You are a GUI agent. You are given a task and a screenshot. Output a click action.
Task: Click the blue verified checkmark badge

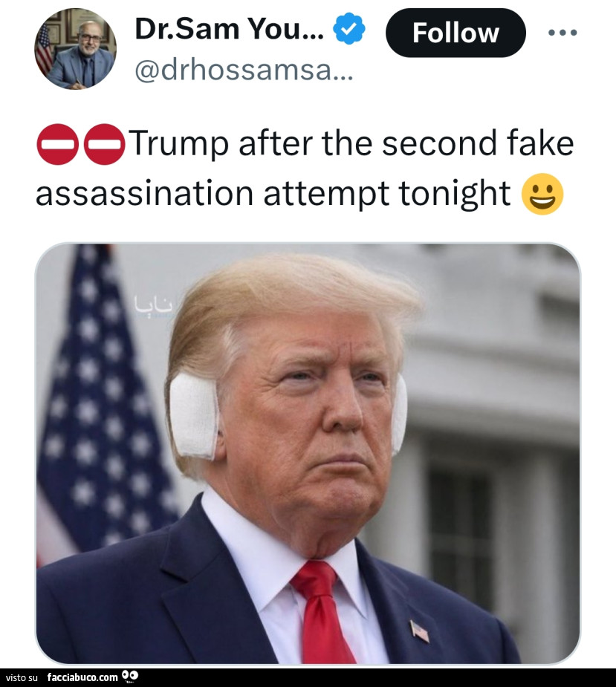point(349,28)
